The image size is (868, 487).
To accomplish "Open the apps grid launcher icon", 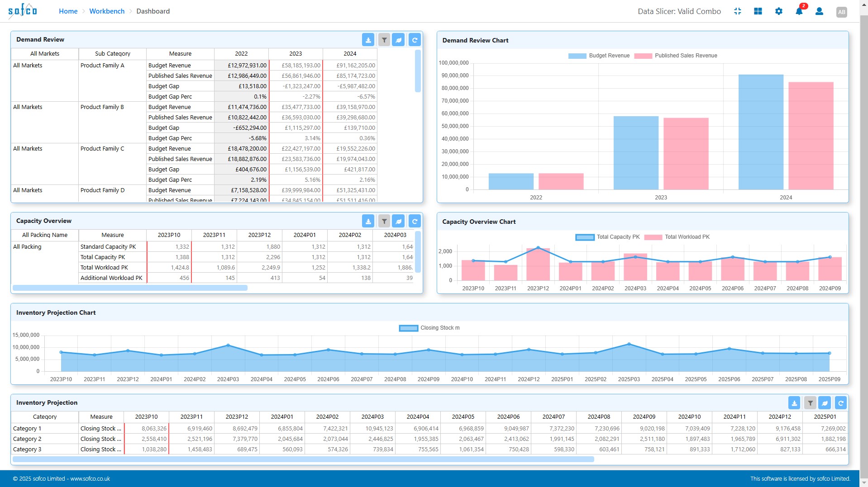I will [758, 11].
